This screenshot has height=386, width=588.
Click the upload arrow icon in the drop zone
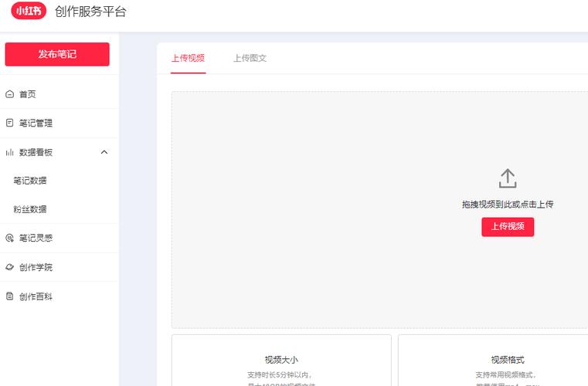(507, 178)
